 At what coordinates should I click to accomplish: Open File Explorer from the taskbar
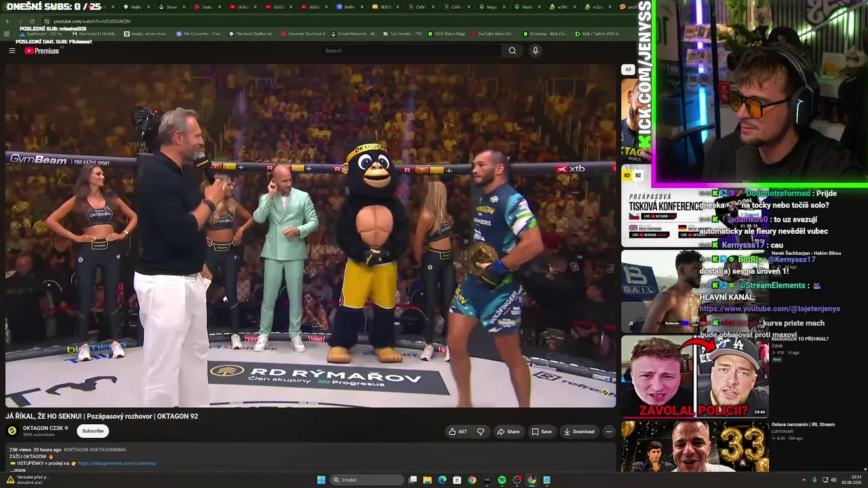427,480
